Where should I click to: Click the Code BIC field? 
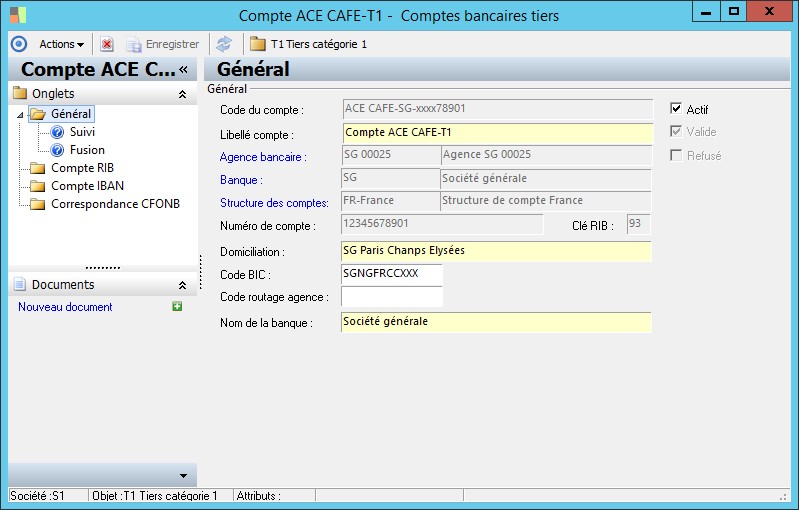(391, 274)
